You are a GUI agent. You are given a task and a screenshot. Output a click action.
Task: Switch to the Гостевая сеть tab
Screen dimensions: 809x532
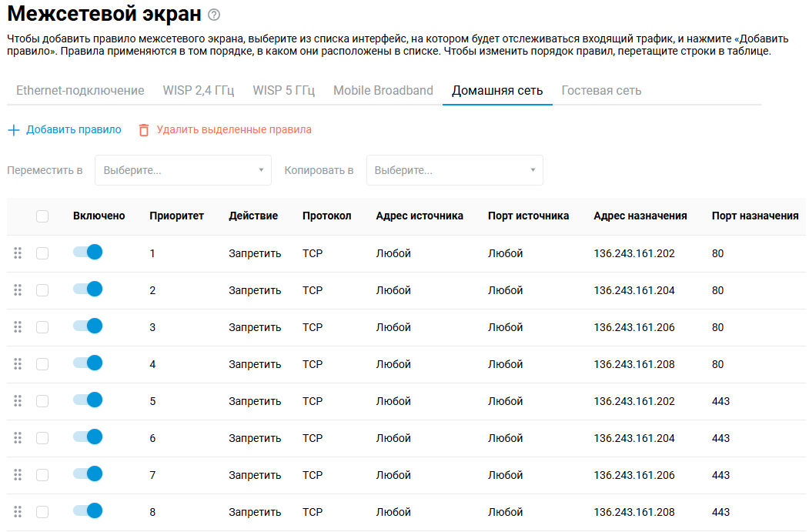[x=601, y=91]
